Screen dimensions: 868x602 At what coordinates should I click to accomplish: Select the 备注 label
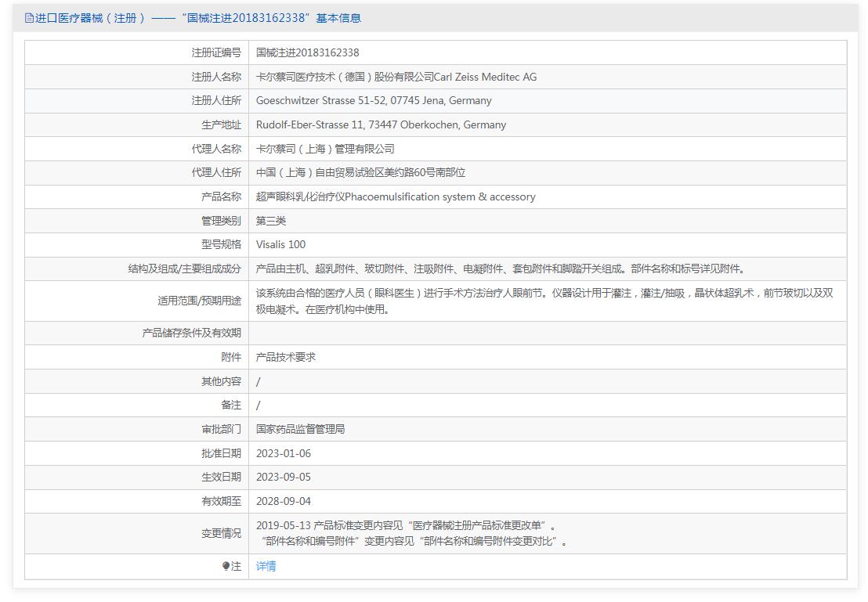coord(231,406)
